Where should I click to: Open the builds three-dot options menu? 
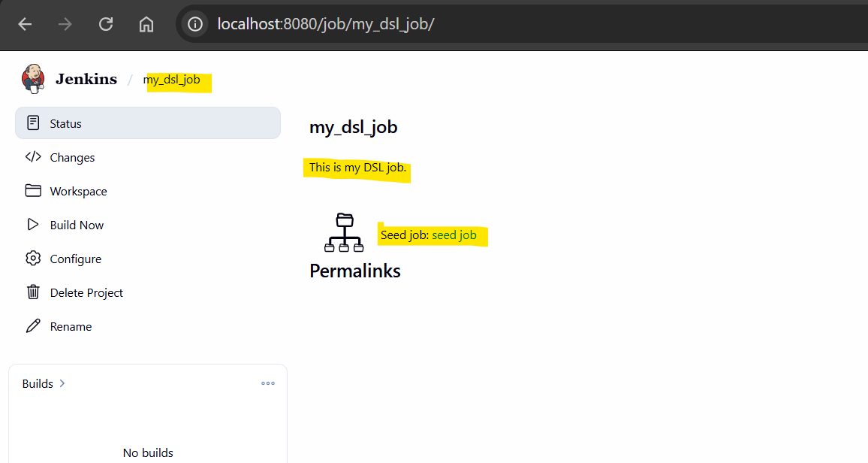[x=268, y=383]
